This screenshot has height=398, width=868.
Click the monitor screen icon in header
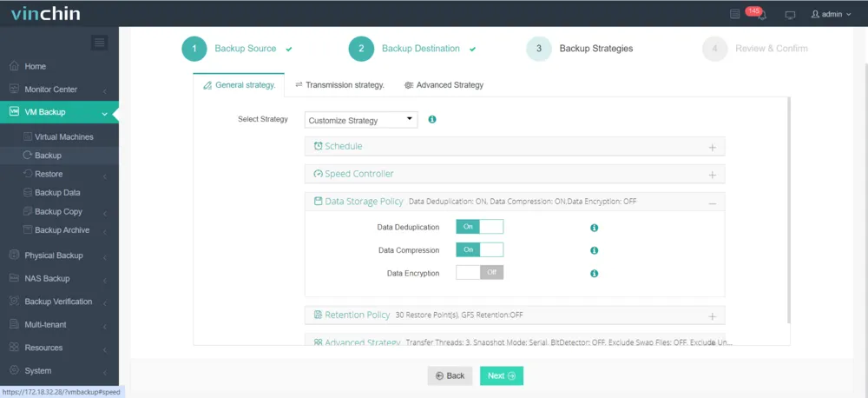tap(790, 15)
